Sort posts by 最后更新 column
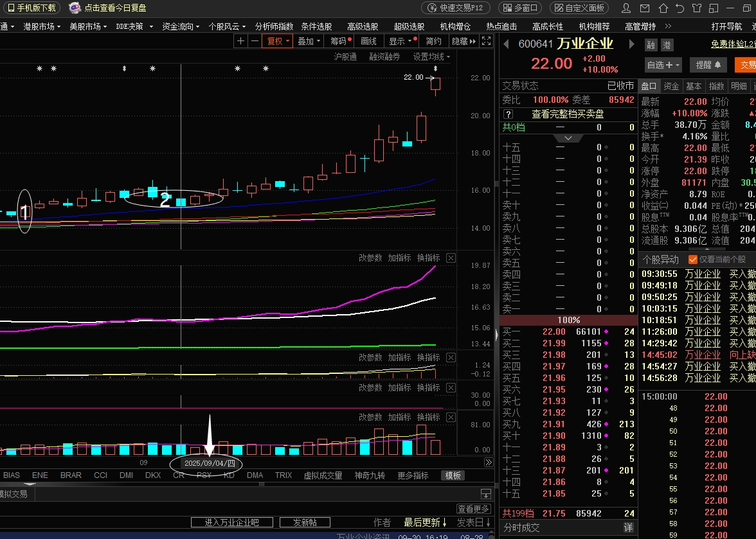 [425, 523]
